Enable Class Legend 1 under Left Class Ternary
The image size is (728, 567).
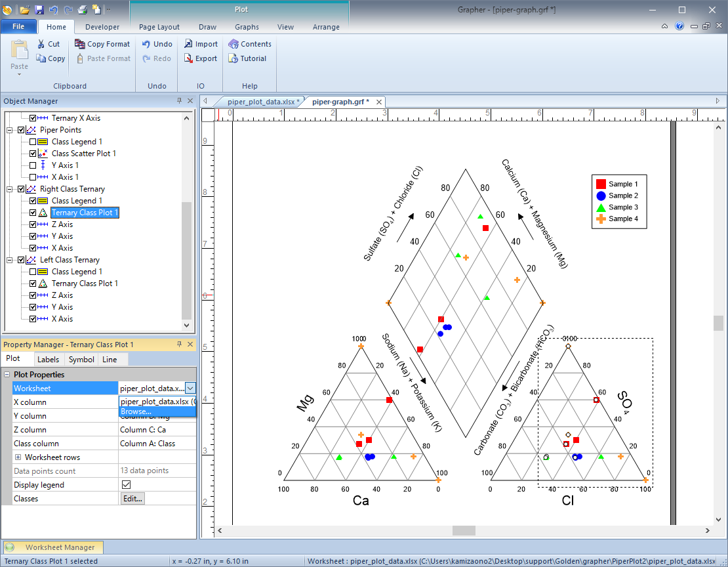pyautogui.click(x=33, y=272)
